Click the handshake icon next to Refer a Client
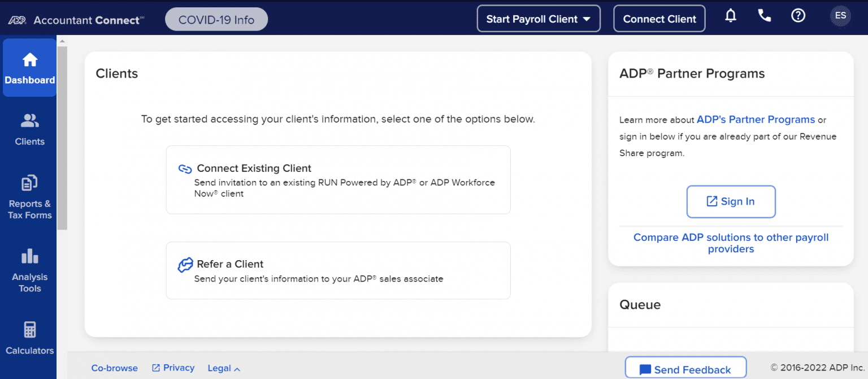The width and height of the screenshot is (868, 379). 185,264
